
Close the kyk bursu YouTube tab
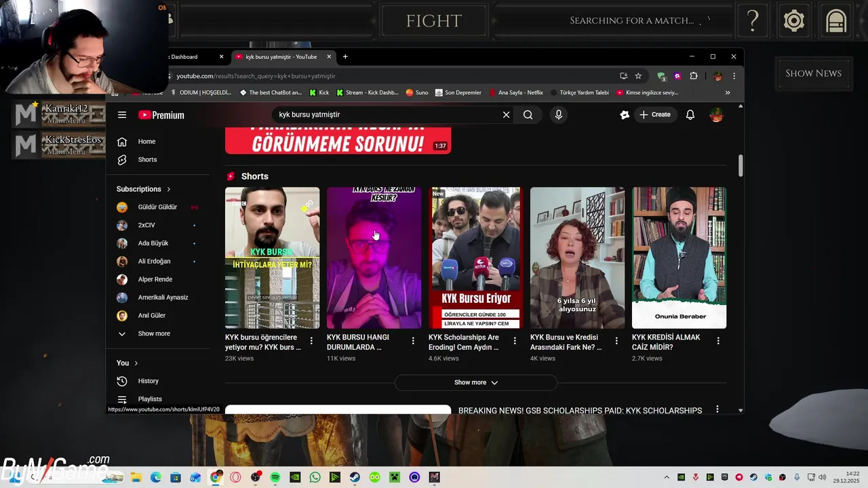[329, 57]
